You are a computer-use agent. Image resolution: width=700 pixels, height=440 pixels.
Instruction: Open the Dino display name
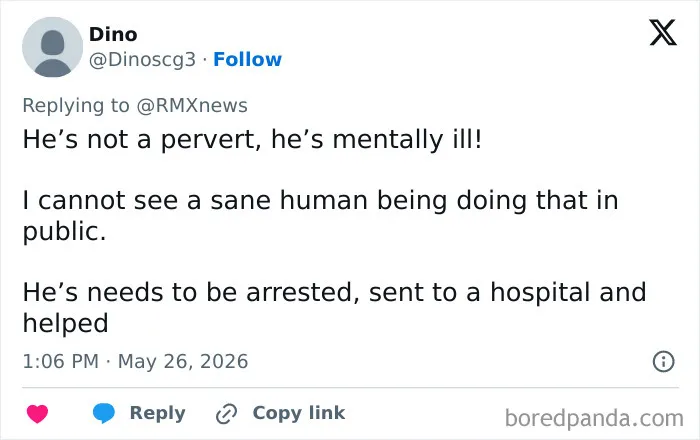point(113,34)
